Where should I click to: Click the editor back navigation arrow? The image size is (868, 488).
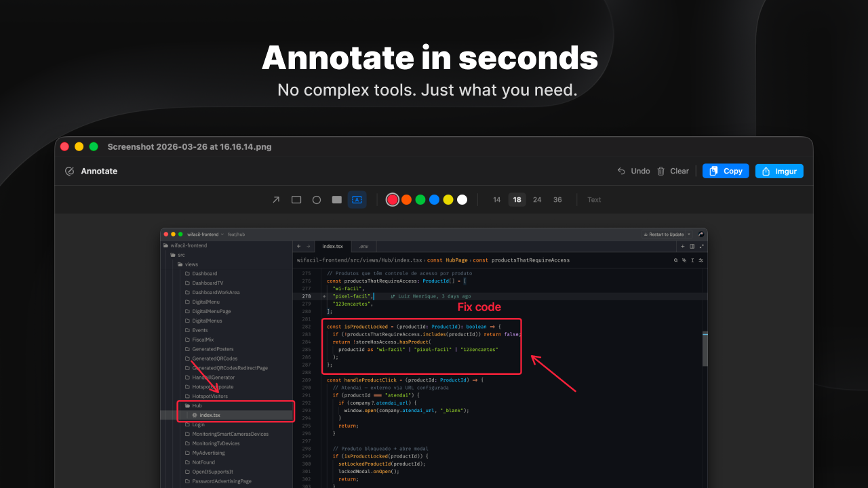coord(299,247)
